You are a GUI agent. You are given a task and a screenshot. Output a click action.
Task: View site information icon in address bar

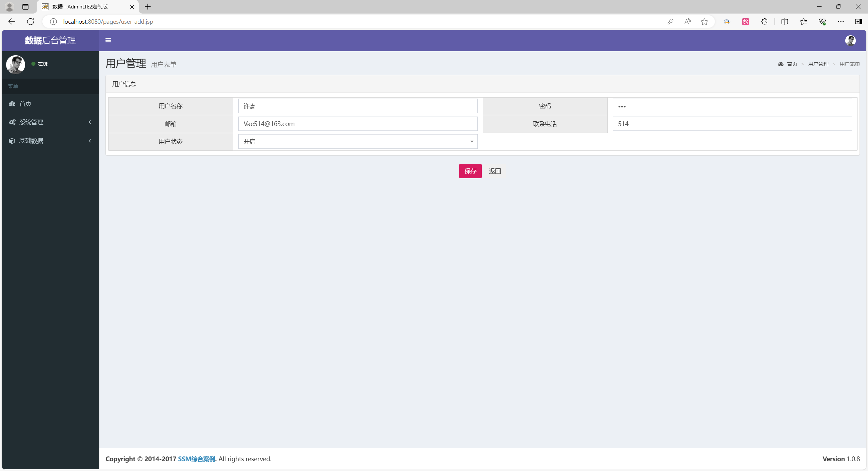tap(53, 22)
